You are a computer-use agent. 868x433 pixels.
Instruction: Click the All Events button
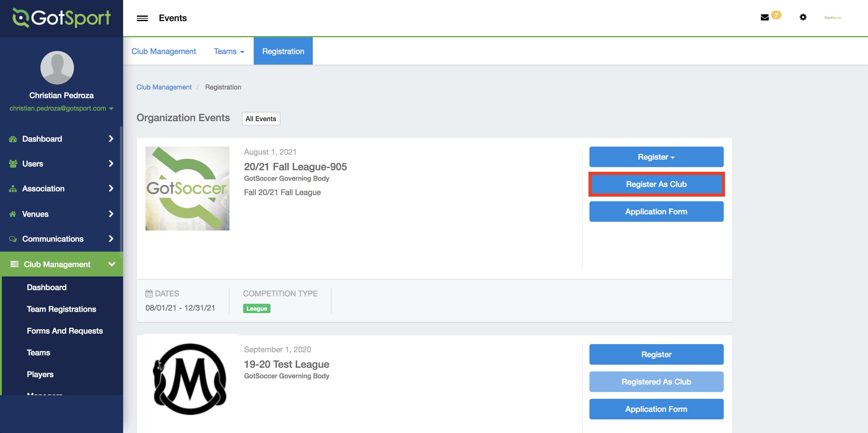(x=261, y=119)
